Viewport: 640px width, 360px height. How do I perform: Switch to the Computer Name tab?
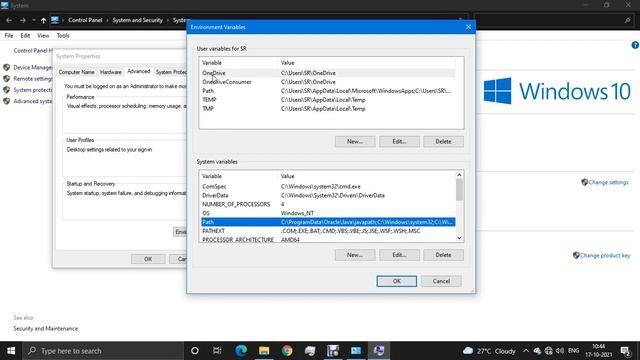pos(76,72)
